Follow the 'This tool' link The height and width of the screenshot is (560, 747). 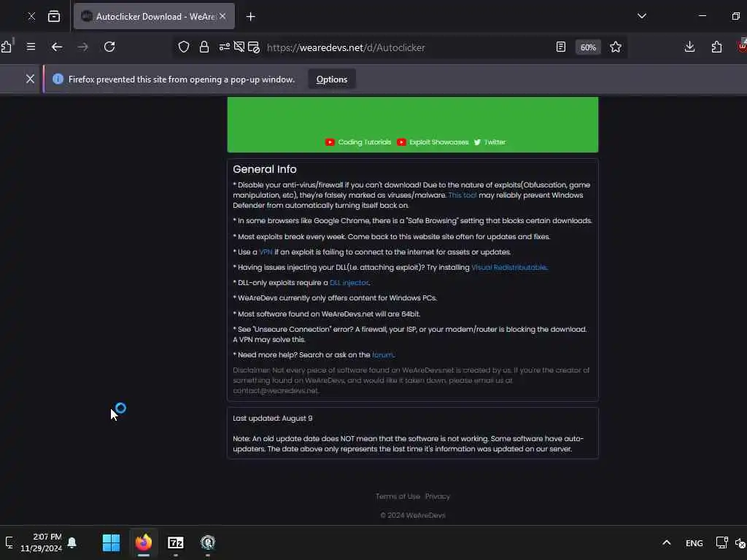pyautogui.click(x=462, y=195)
